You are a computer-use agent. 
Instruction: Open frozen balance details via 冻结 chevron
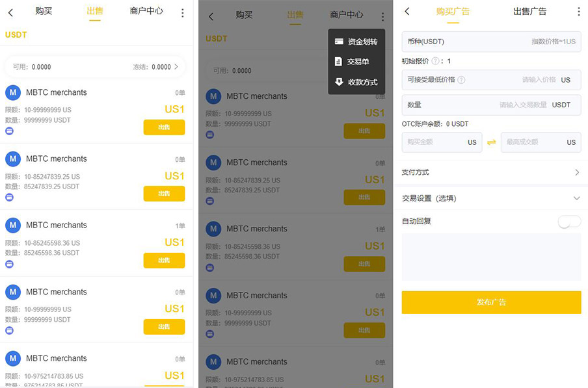click(x=176, y=67)
